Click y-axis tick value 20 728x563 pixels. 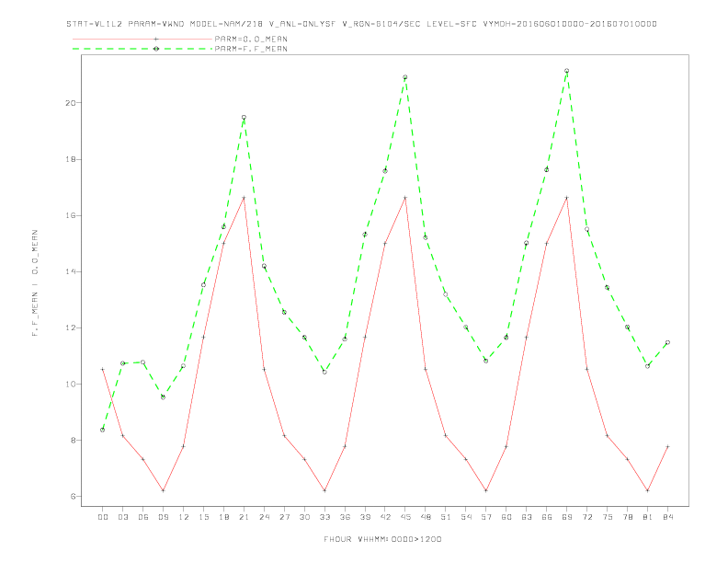(x=70, y=103)
